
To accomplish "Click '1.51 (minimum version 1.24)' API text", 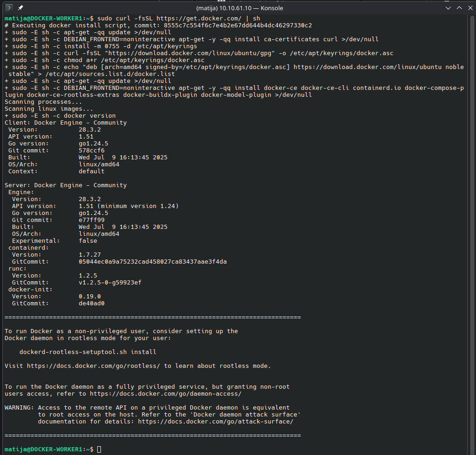I will tap(128, 206).
